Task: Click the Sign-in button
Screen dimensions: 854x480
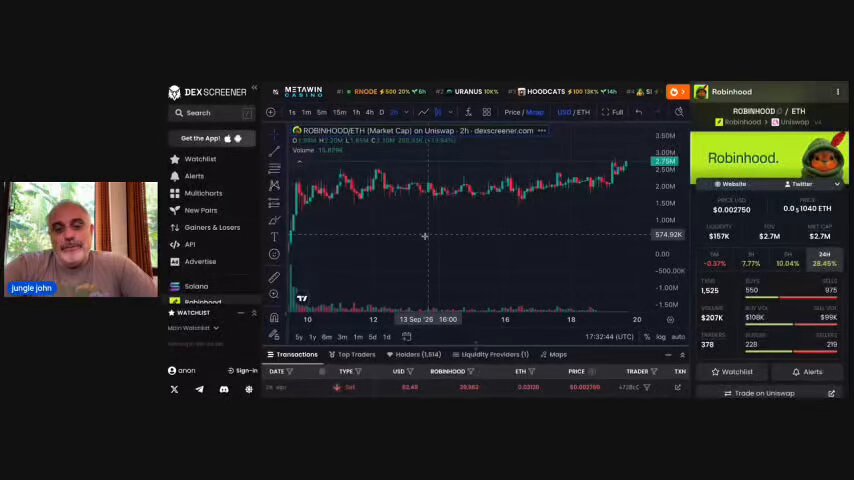Action: pyautogui.click(x=242, y=370)
